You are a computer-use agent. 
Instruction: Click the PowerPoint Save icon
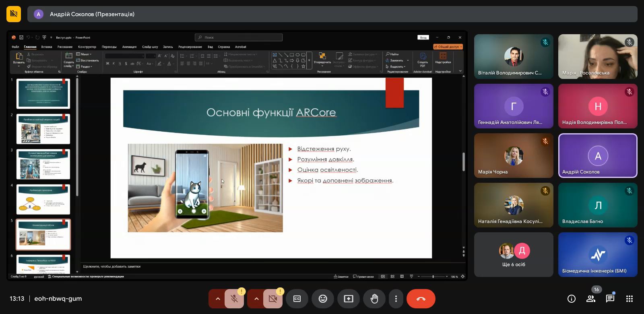click(x=21, y=37)
